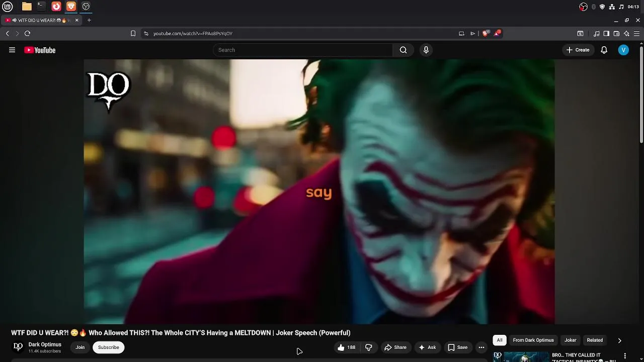The image size is (644, 362).
Task: Click the video player to pause
Action: (x=319, y=192)
